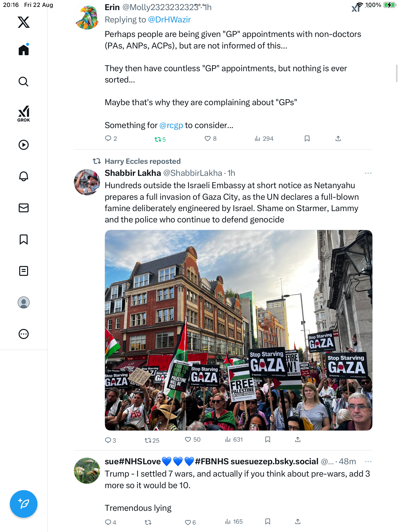This screenshot has width=399, height=532.
Task: Share Erin's reply about GP appointments
Action: point(338,139)
